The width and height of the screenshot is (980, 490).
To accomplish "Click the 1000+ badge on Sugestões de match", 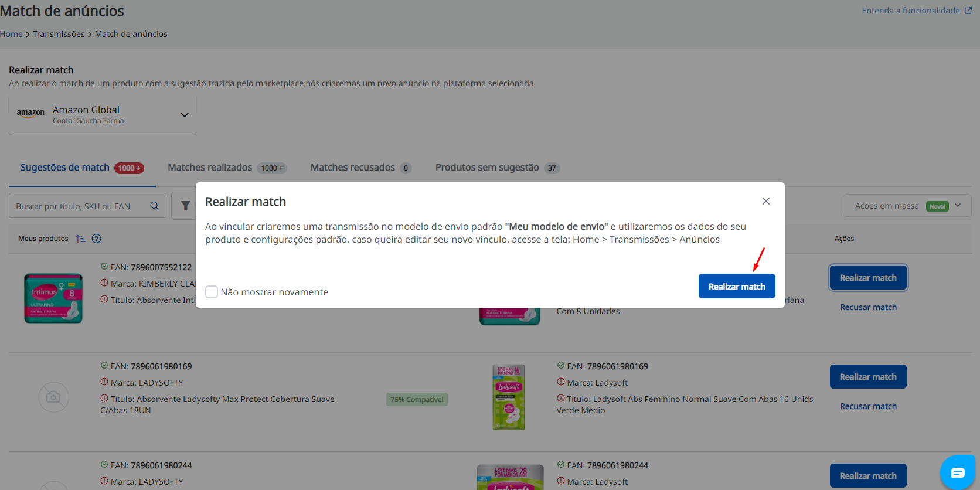I will [x=129, y=168].
